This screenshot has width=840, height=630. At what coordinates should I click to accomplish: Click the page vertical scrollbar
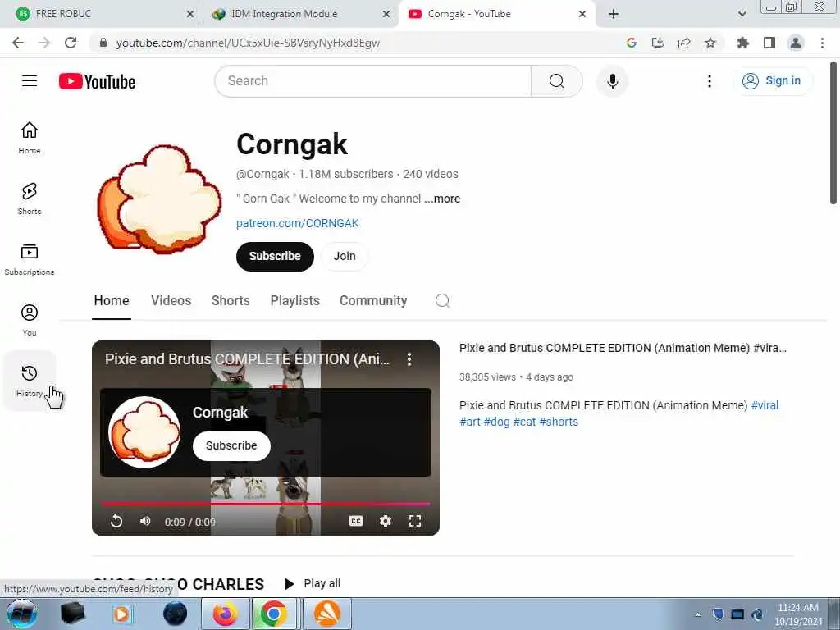point(833,133)
